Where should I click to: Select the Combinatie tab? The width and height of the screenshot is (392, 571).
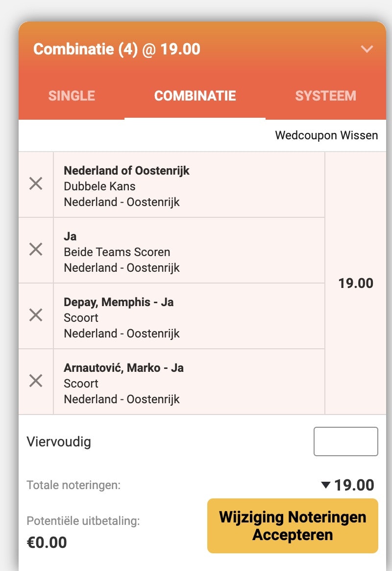point(195,96)
